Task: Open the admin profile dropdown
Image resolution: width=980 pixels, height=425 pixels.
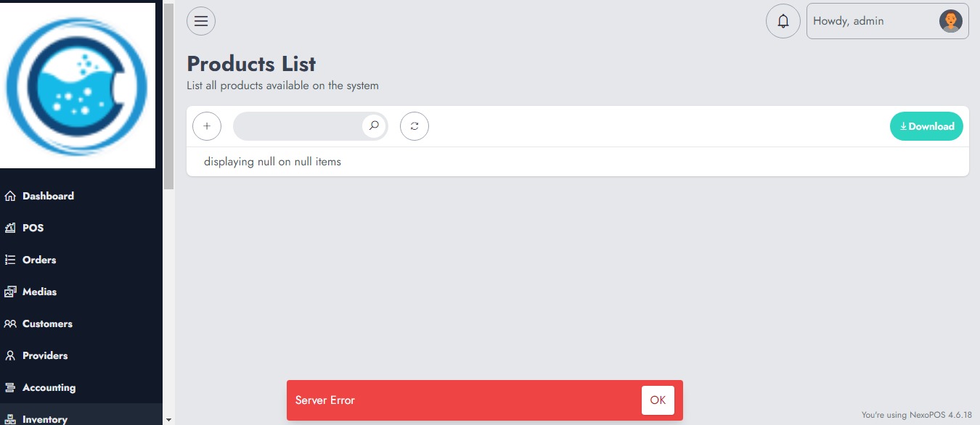Action: coord(950,20)
